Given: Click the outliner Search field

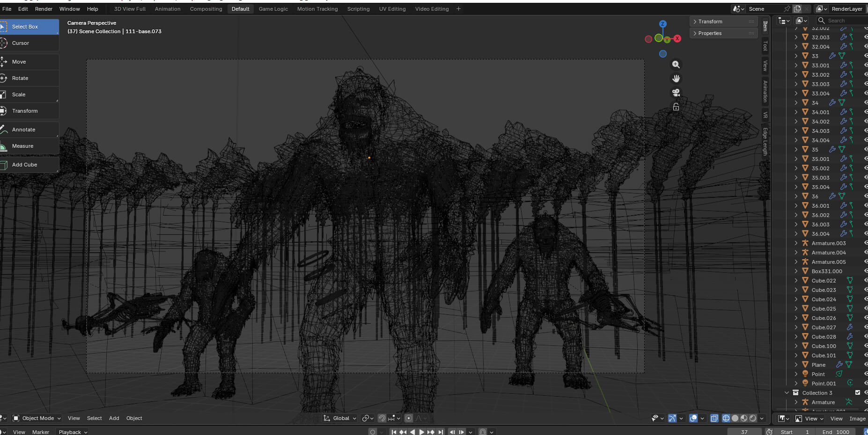Looking at the screenshot, I should (843, 21).
